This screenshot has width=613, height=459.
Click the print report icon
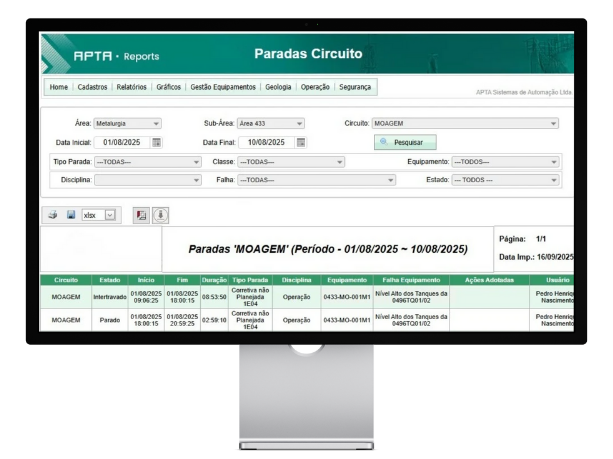coord(53,215)
